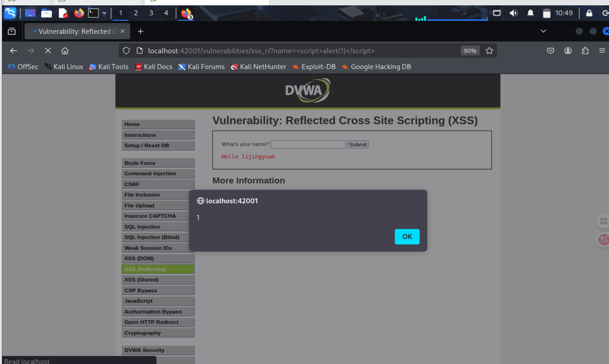Screen dimensions: 609x364
Task: Open the Kali NetHunter bookmark
Action: 259,67
